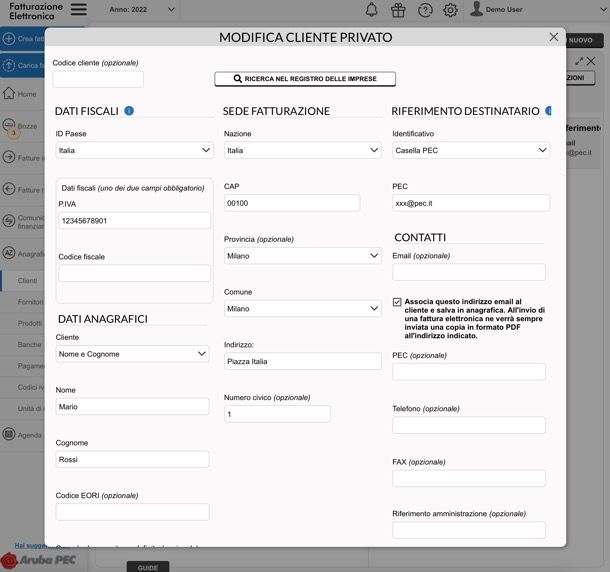Click the Home house icon in sidebar
The width and height of the screenshot is (610, 572).
pos(9,93)
